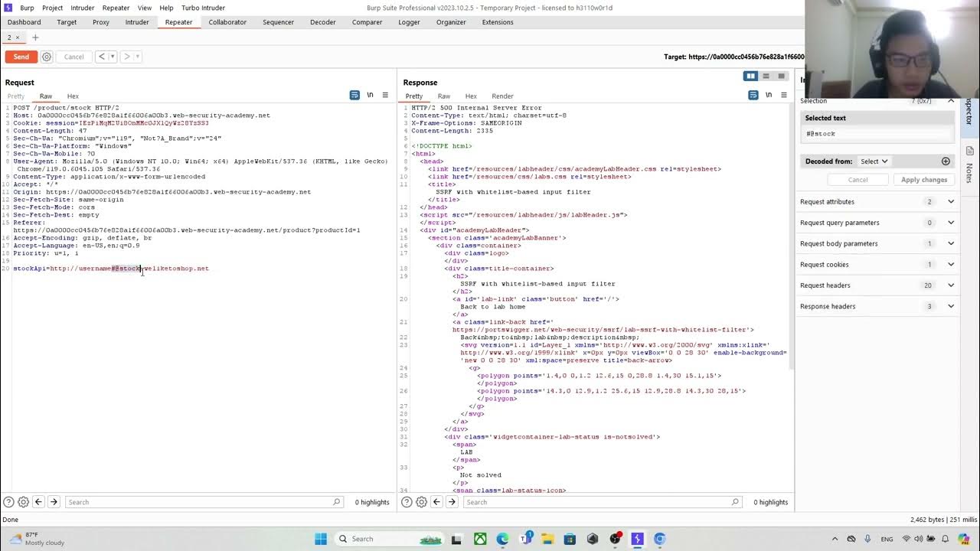Go to previous request search match
The width and height of the screenshot is (980, 551).
(38, 502)
